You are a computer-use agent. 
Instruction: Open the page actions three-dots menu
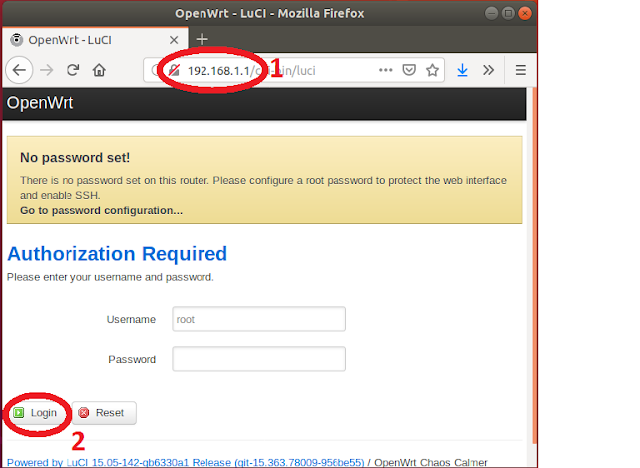pyautogui.click(x=385, y=70)
